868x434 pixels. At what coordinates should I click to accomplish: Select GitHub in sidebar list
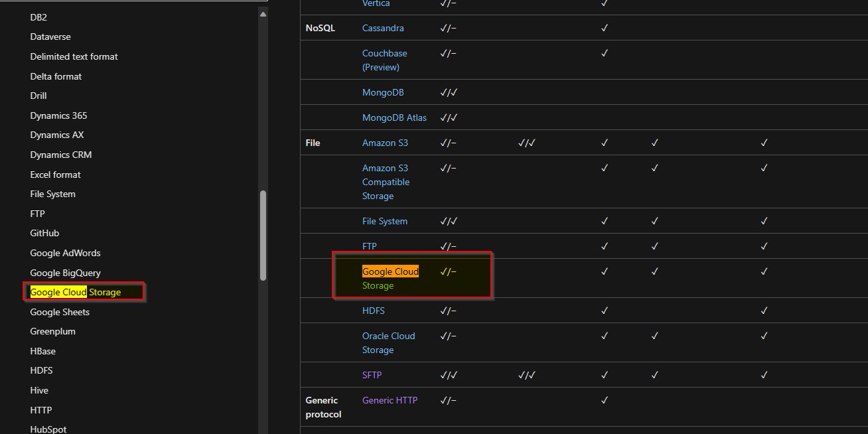point(44,233)
